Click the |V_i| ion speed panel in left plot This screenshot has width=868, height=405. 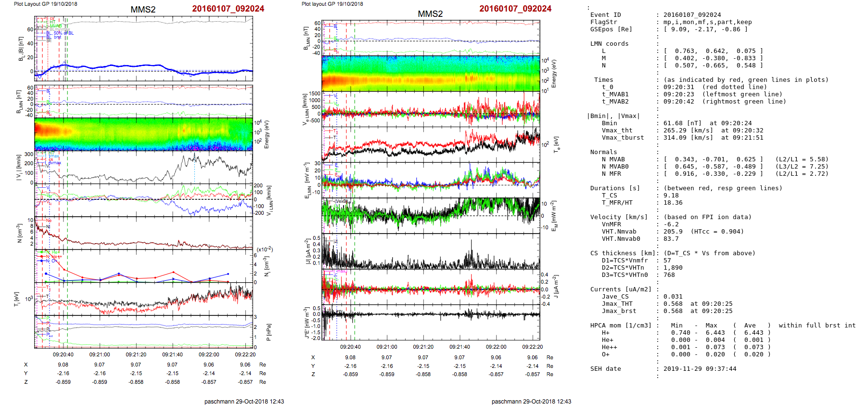tap(143, 167)
